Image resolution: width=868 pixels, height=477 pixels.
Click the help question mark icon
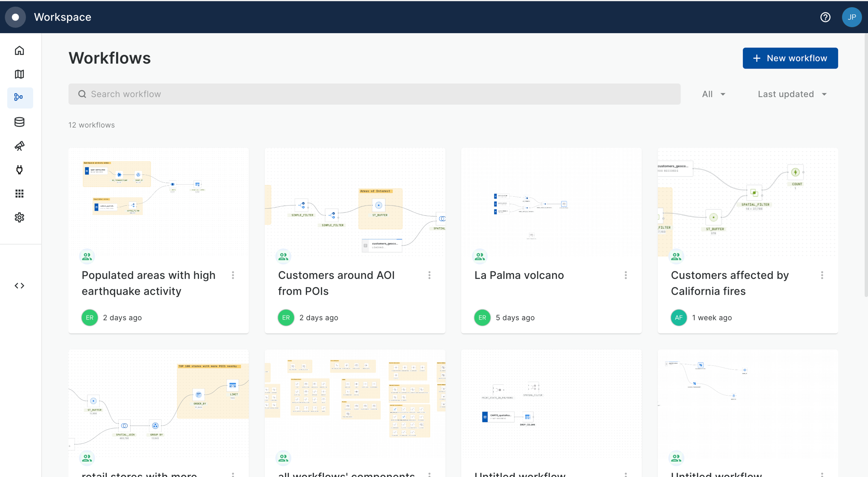coord(825,17)
